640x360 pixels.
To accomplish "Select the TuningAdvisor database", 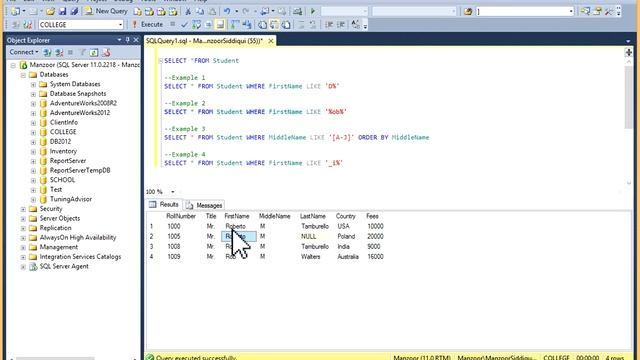I will tap(71, 199).
